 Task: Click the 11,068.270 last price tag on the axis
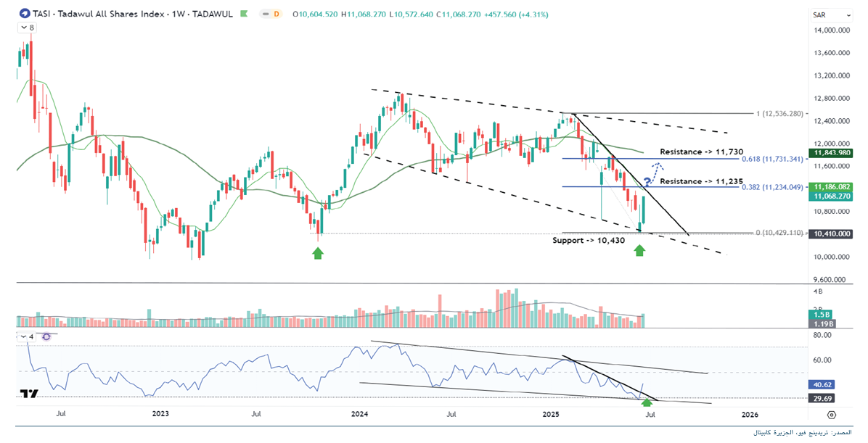point(832,196)
